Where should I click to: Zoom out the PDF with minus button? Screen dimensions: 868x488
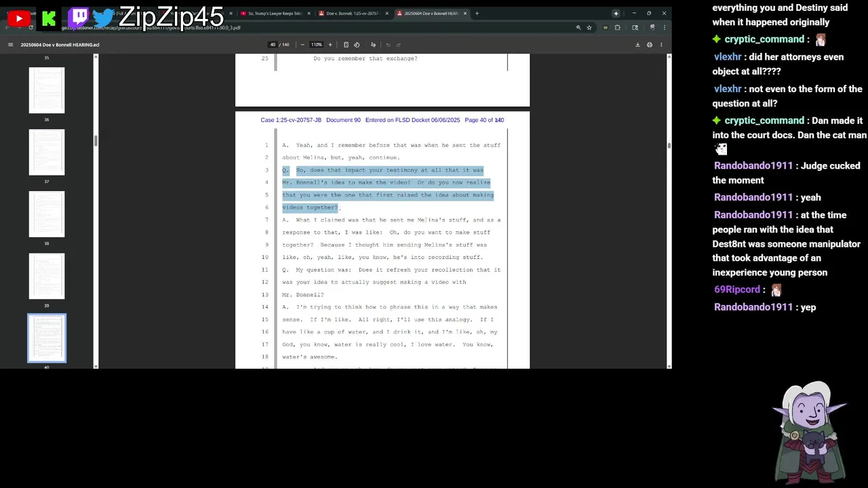click(302, 45)
